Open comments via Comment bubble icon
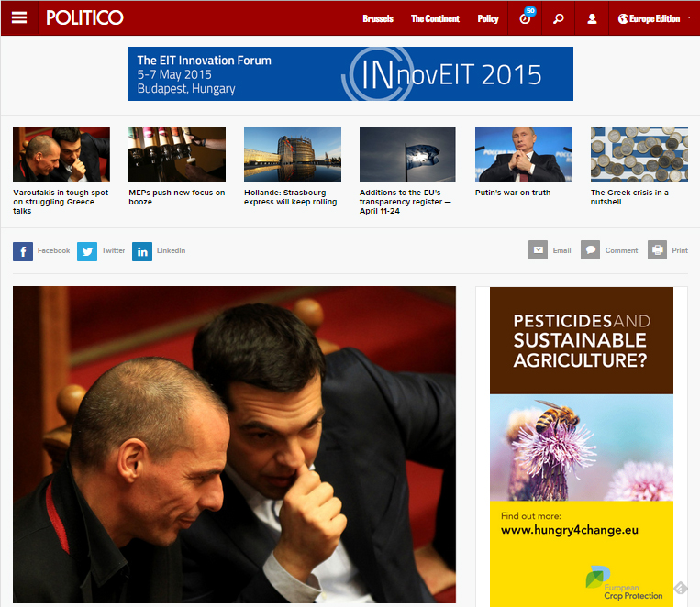Viewport: 700px width, 607px height. [590, 250]
